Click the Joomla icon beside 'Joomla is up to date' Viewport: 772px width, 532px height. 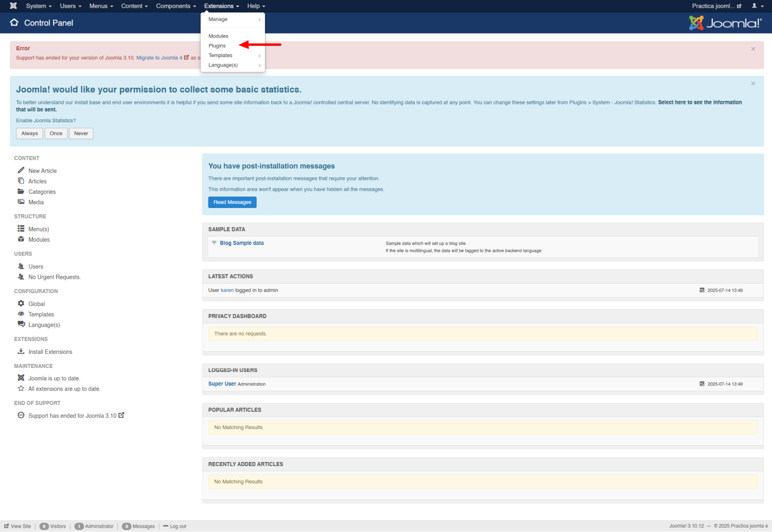[21, 378]
